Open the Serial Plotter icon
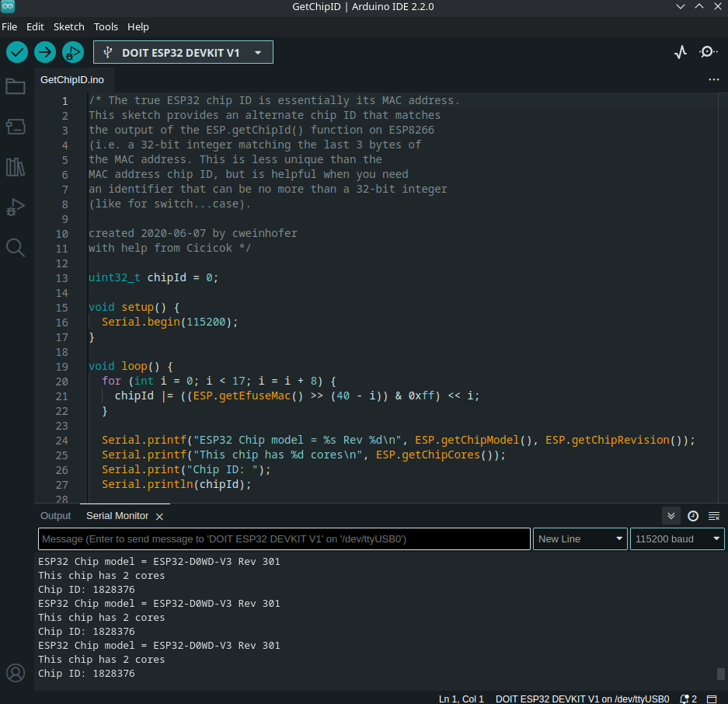 [x=680, y=52]
